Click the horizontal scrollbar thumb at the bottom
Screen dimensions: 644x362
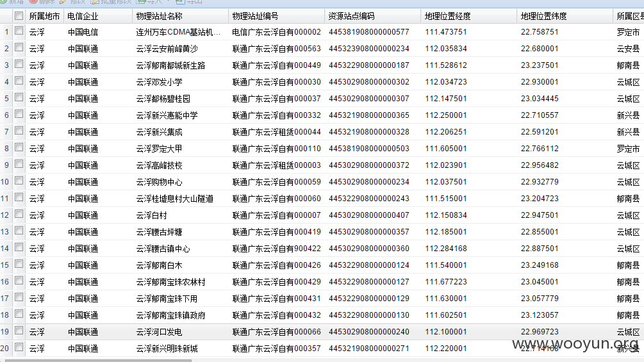(98, 360)
